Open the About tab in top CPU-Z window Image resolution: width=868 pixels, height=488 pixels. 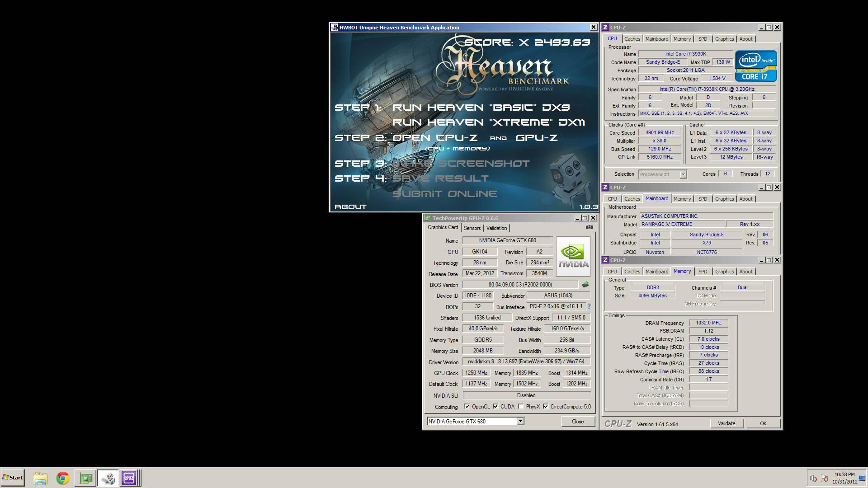point(746,39)
